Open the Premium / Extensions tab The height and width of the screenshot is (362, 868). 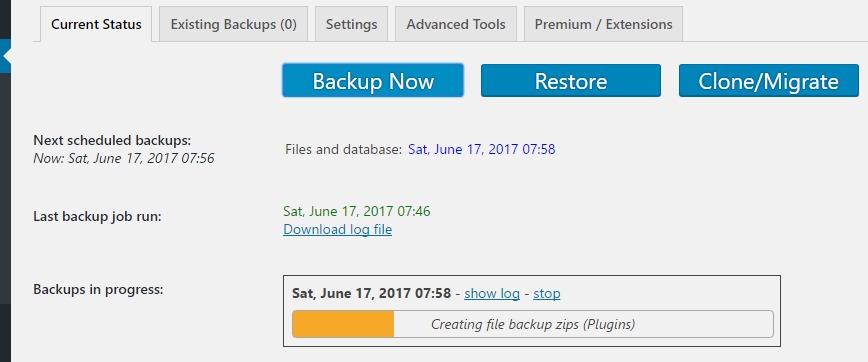[x=603, y=24]
